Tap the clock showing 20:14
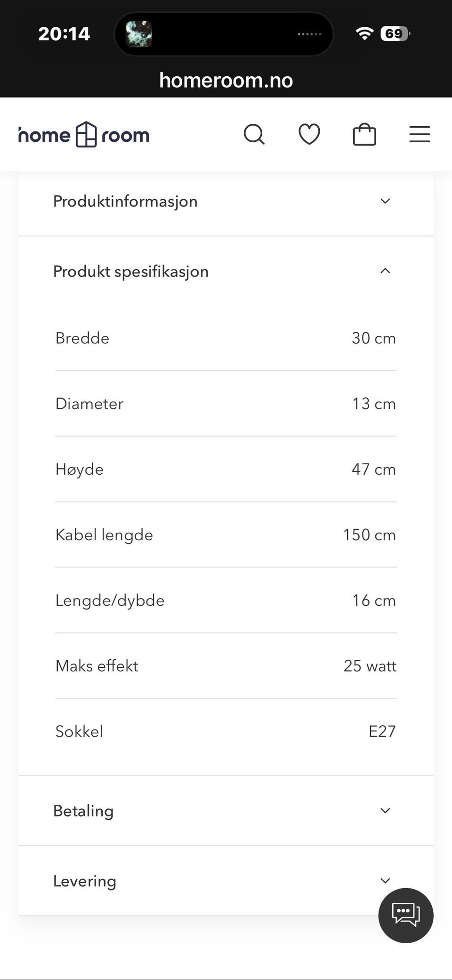Image resolution: width=452 pixels, height=980 pixels. tap(64, 33)
